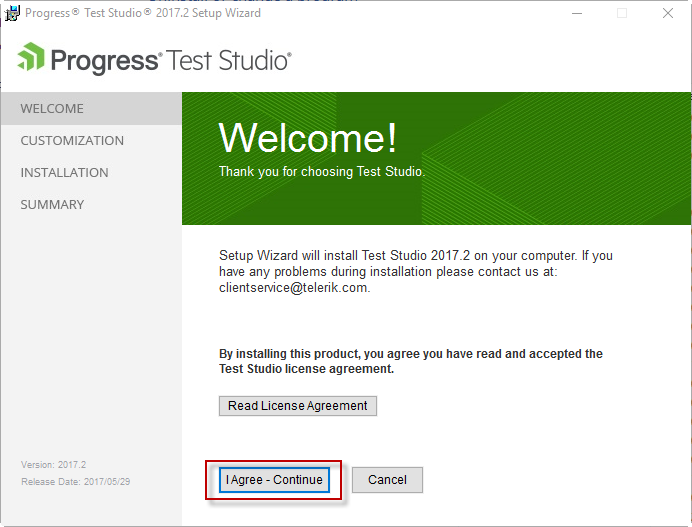Screen dimensions: 692x527
Task: Click the Welcome! heading on the banner
Action: tap(308, 138)
